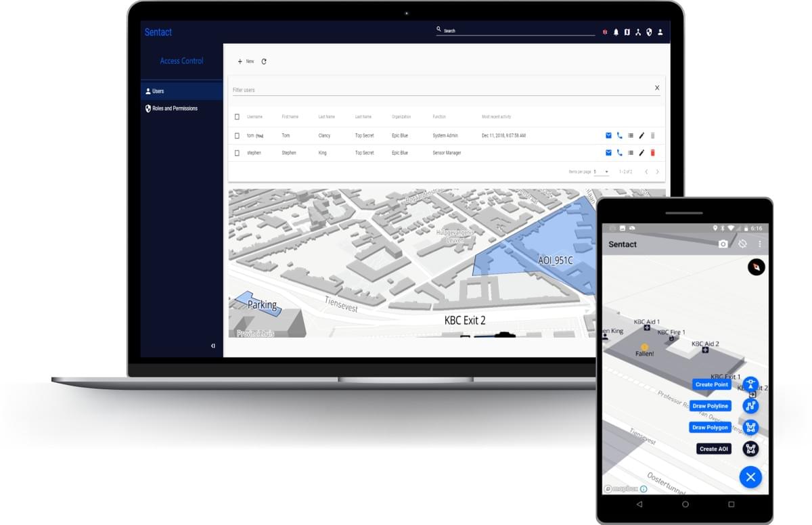Screen dimensions: 812x525
Task: Tap the compass icon on the mobile map
Action: [x=756, y=267]
